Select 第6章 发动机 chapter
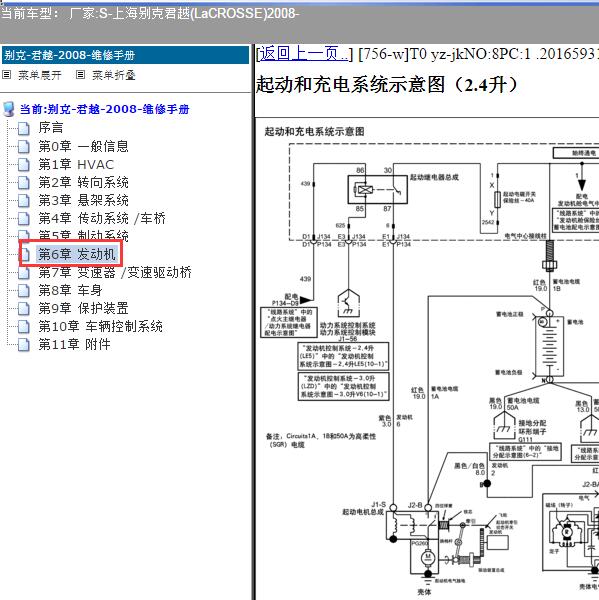Image resolution: width=599 pixels, height=600 pixels. [76, 254]
